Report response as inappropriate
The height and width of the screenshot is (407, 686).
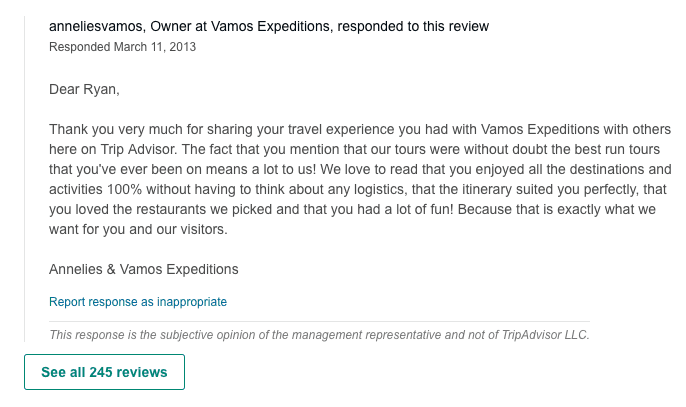(138, 301)
